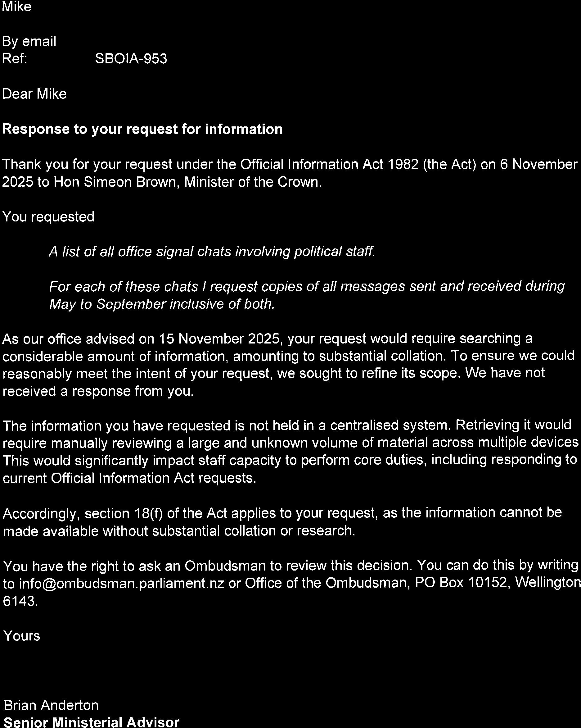
Task: Click the 'By email' line
Action: tap(29, 42)
